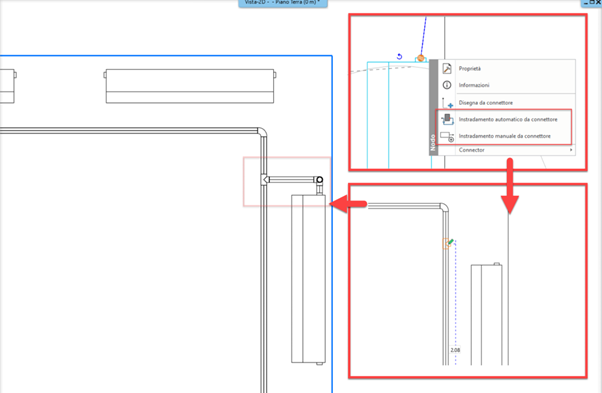Open the Proprietà menu entry
The height and width of the screenshot is (393, 602).
coord(470,69)
